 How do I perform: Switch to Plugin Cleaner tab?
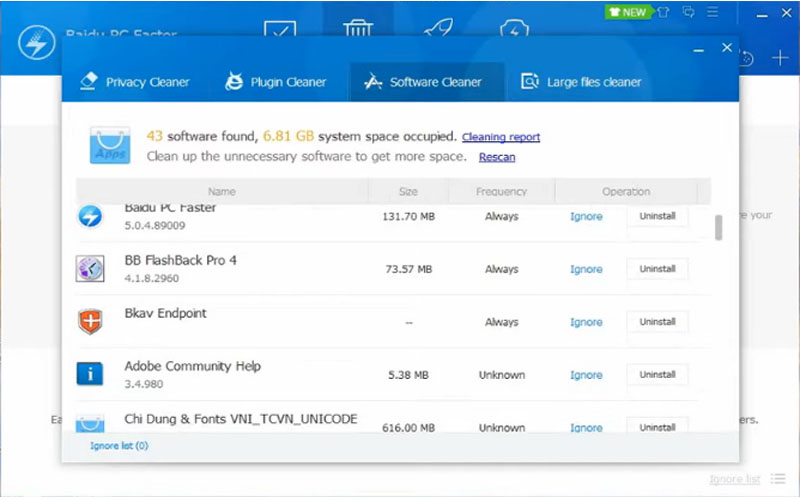[x=276, y=82]
